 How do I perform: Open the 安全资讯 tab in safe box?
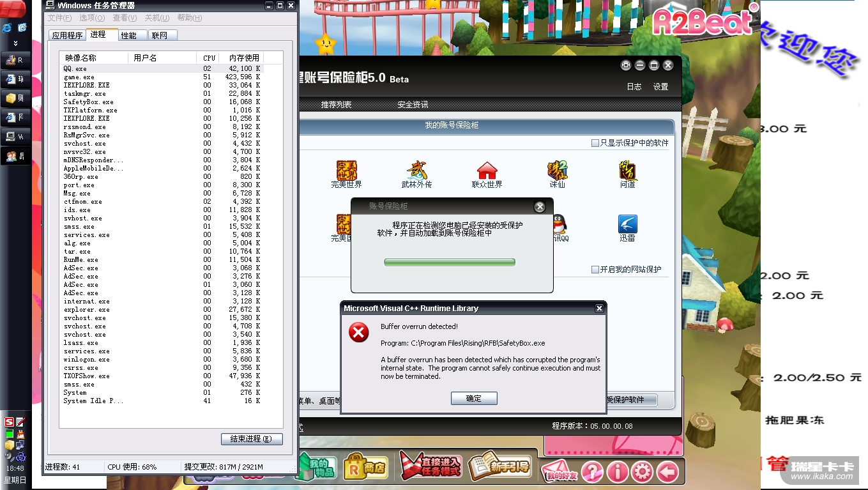click(x=413, y=105)
